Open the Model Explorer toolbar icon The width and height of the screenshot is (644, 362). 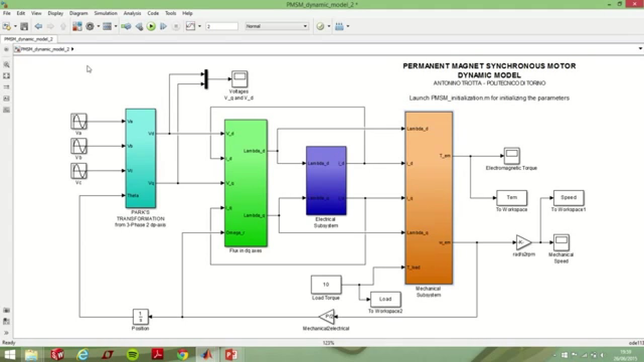pos(107,26)
